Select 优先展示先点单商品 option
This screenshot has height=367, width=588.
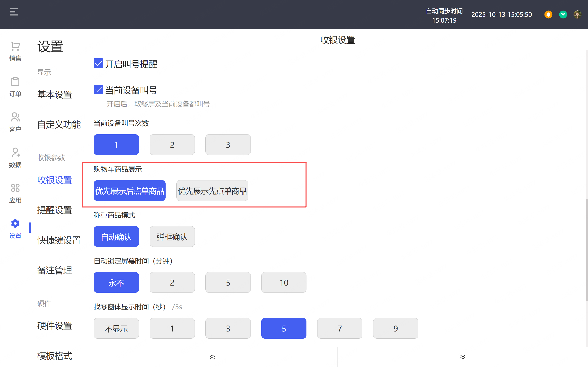tap(212, 191)
